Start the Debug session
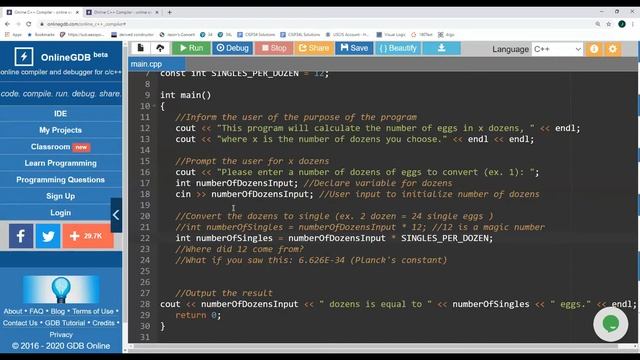Image resolution: width=640 pixels, height=360 pixels. click(x=233, y=48)
